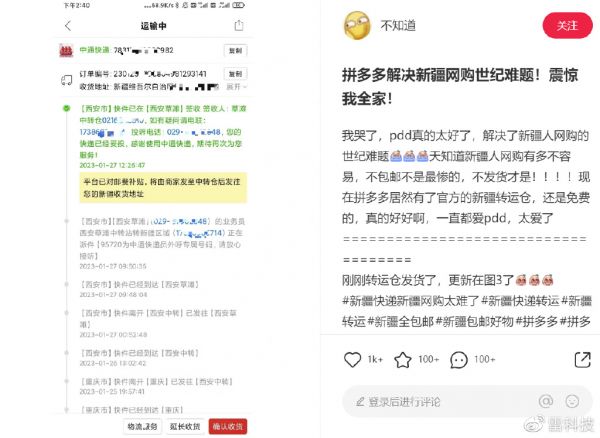Open comments via the speech bubble icon
Viewport: 600px width, 438px height.
pyautogui.click(x=459, y=360)
